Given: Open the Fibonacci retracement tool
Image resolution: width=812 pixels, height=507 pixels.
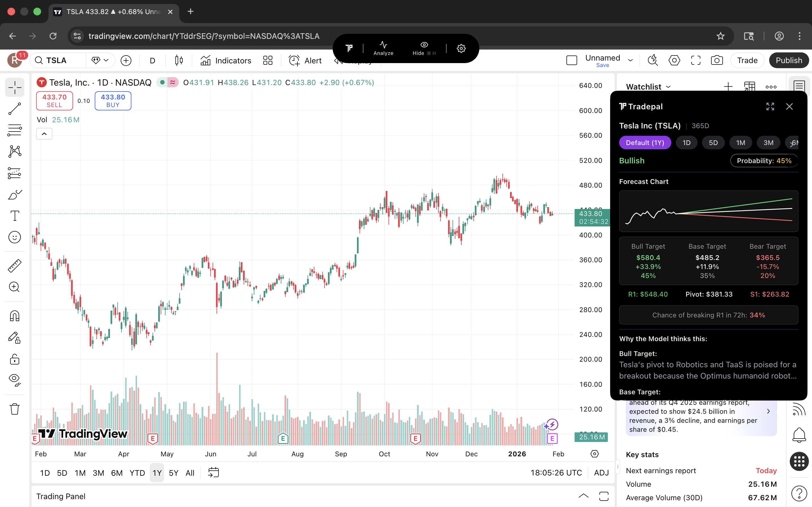Looking at the screenshot, I should (14, 130).
